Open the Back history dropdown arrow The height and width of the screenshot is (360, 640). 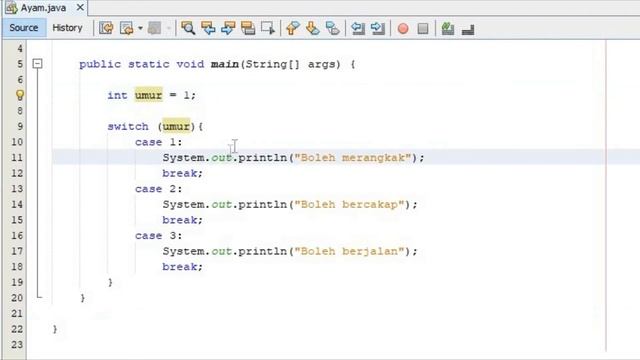140,28
